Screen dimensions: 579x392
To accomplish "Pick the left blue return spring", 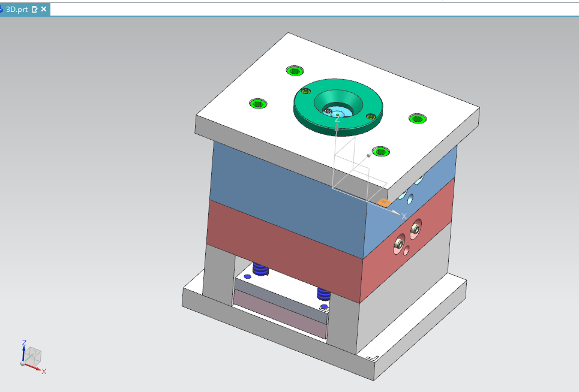I will click(x=260, y=269).
